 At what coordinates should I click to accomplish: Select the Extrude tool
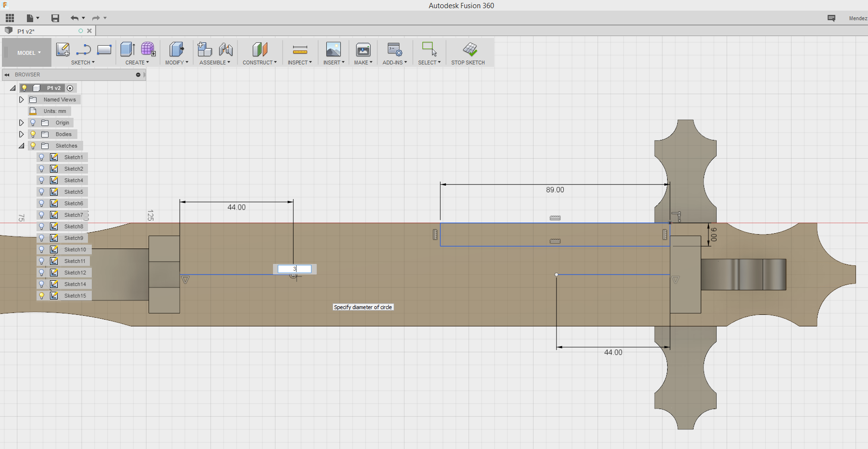[x=127, y=49]
